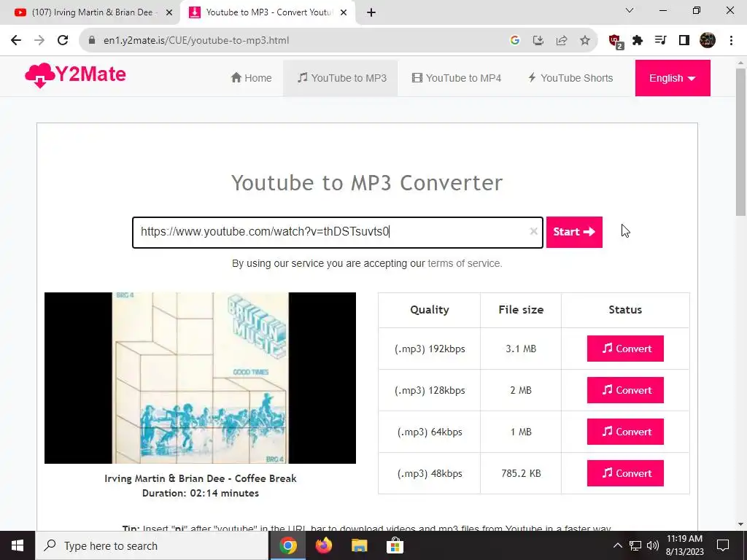
Task: Open a new browser tab with plus
Action: [x=371, y=13]
